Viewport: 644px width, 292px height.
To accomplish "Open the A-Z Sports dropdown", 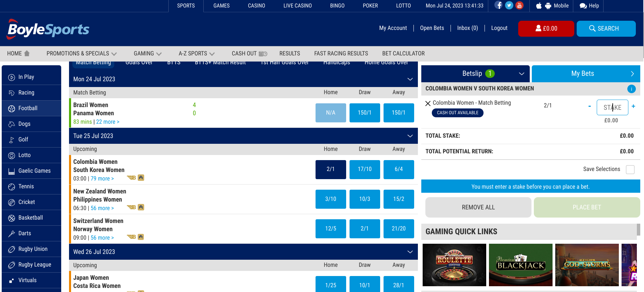I will click(x=197, y=54).
